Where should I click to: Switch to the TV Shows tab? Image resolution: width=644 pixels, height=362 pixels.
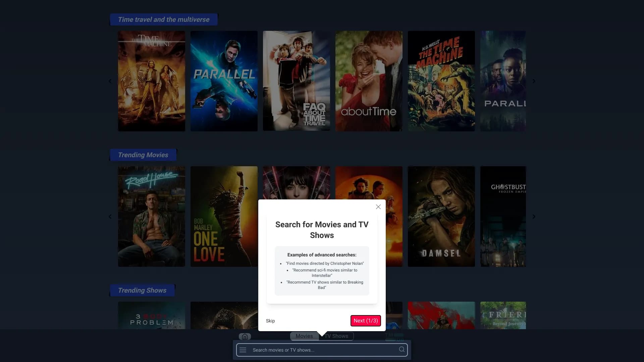[336, 336]
